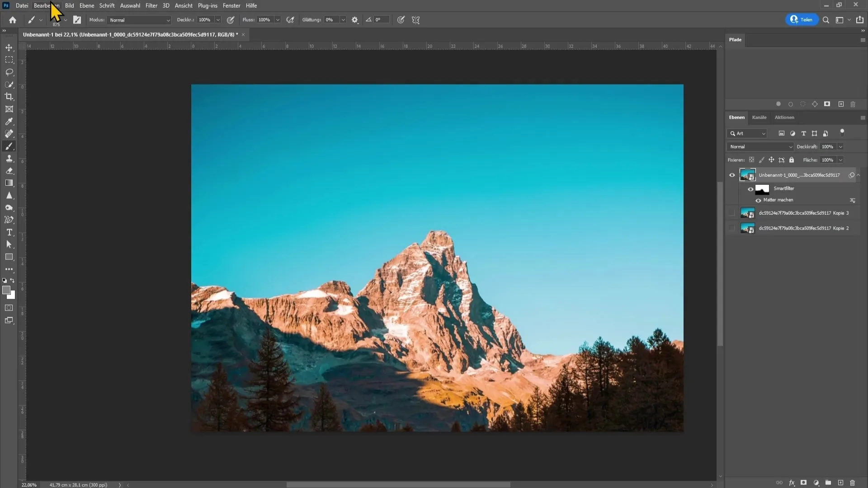This screenshot has height=488, width=868.
Task: Click the Teilen button in toolbar
Action: [801, 20]
